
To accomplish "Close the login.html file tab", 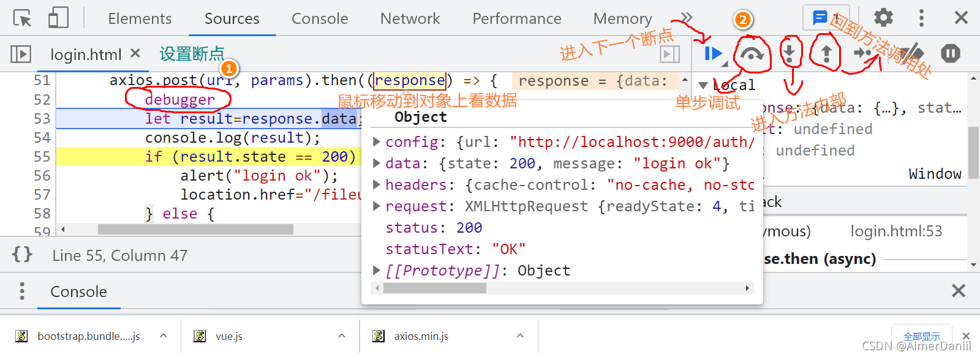I will tap(135, 53).
